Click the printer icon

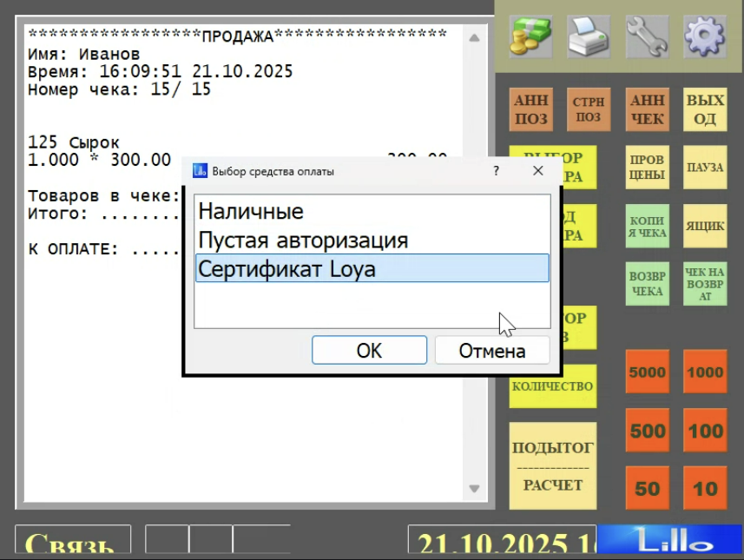(x=589, y=37)
